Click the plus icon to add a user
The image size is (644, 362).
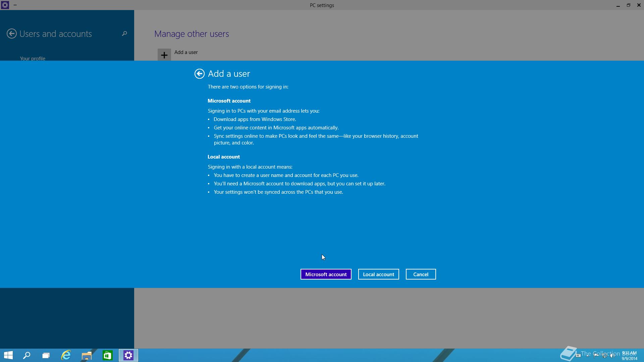point(164,55)
